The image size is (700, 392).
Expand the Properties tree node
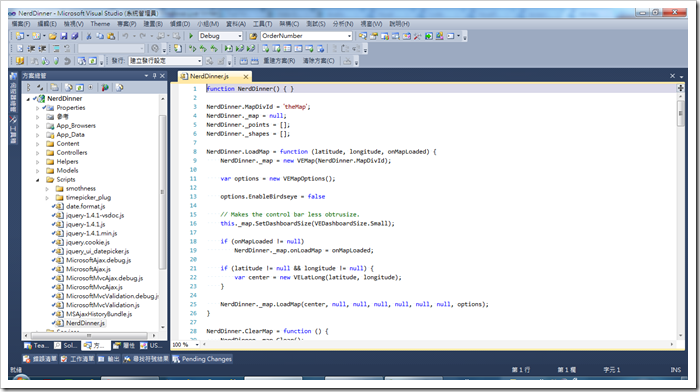coord(38,108)
